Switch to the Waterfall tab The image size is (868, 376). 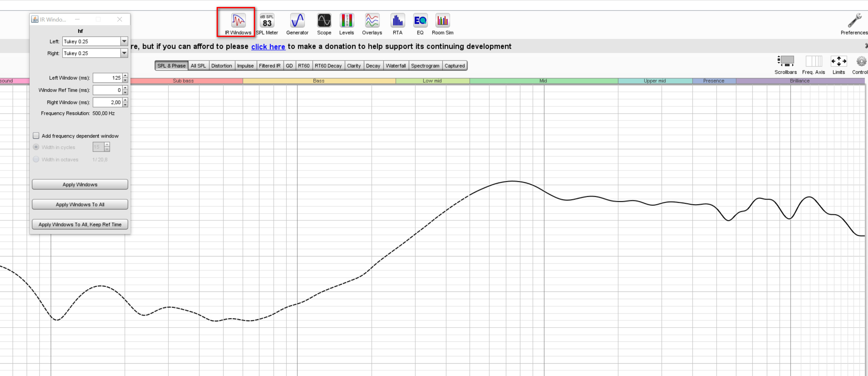click(395, 65)
